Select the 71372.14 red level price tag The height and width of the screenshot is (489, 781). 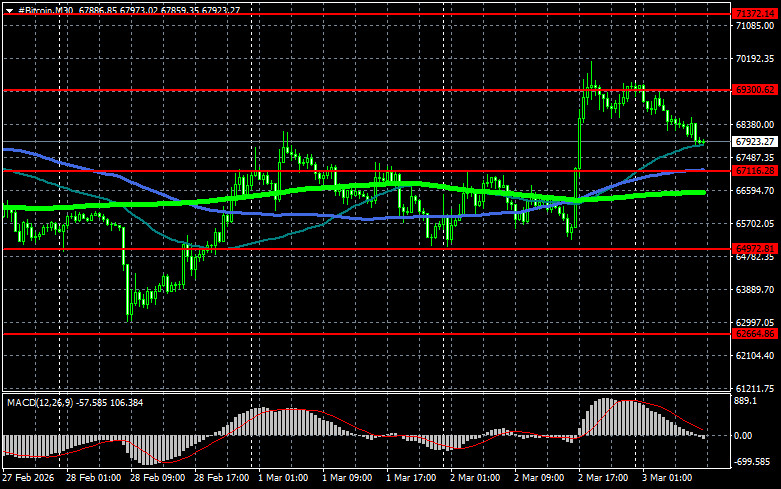click(x=755, y=14)
